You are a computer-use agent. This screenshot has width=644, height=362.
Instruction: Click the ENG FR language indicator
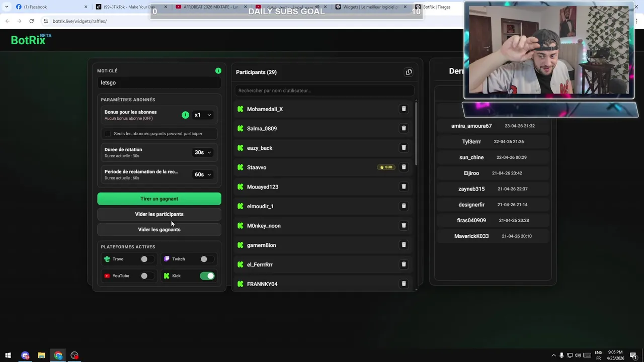point(598,355)
